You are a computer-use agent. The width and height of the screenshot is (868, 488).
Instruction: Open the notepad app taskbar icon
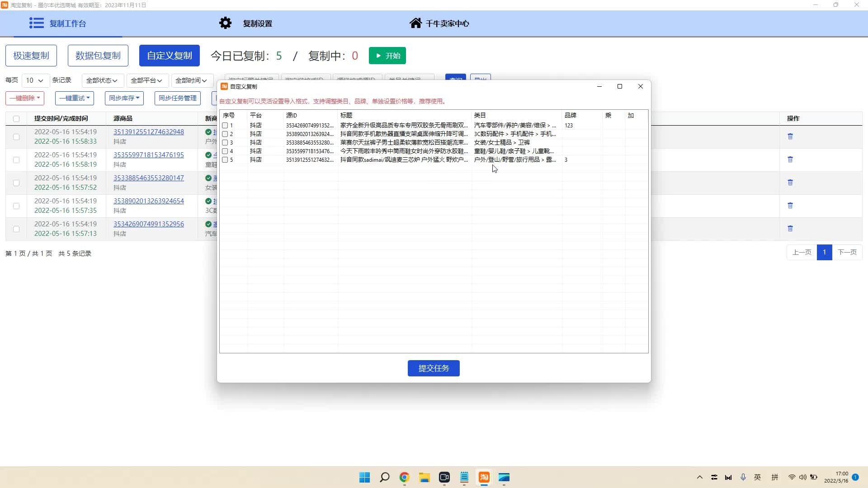[464, 477]
